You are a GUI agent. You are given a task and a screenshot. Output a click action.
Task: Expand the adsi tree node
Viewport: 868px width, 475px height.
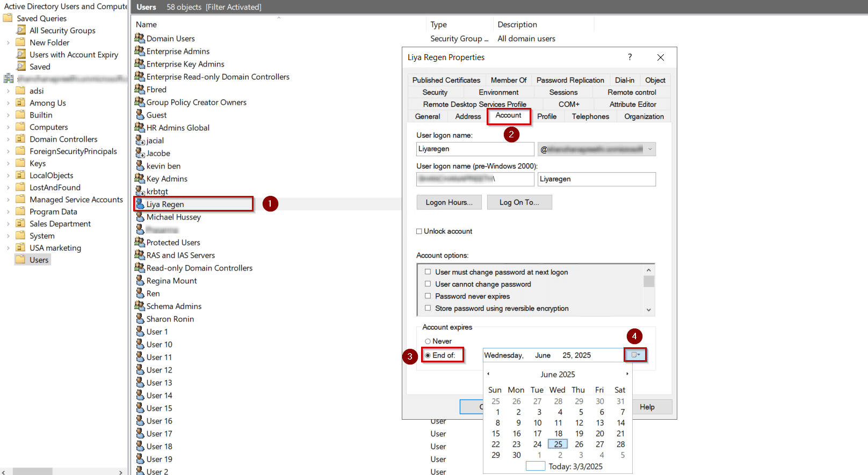pos(8,91)
